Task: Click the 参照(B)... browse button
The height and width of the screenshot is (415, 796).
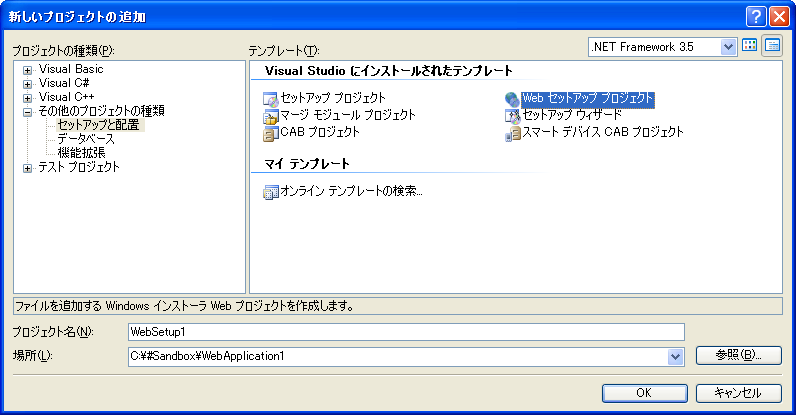Action: tap(739, 355)
